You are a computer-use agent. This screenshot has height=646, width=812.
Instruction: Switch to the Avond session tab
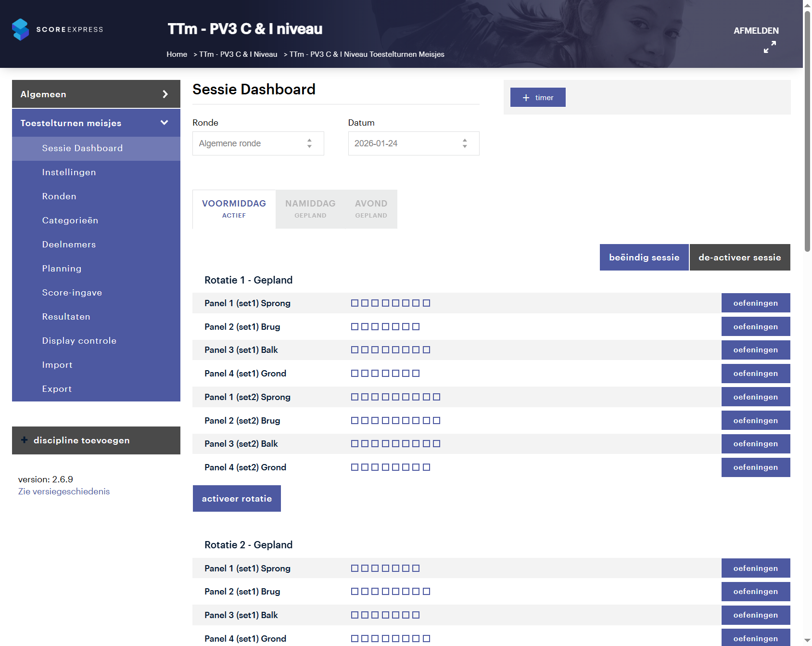pyautogui.click(x=371, y=209)
